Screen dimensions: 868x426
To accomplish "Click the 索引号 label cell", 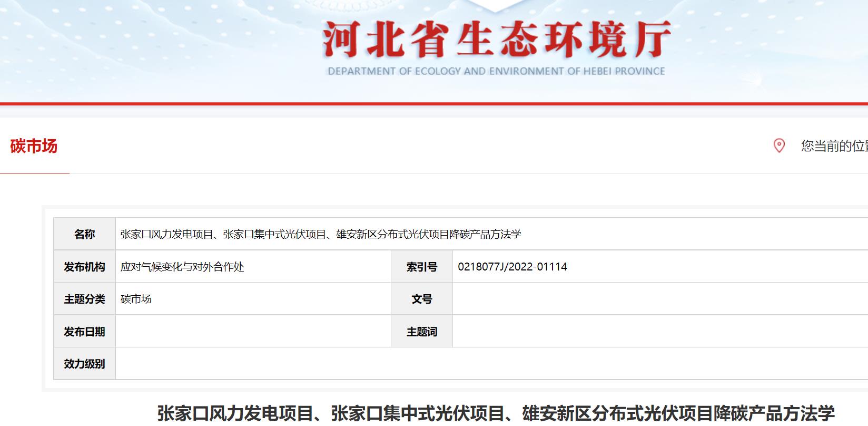I will point(421,267).
